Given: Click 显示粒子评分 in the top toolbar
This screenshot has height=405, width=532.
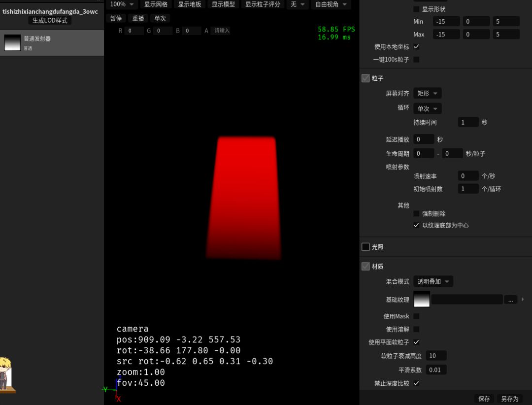Looking at the screenshot, I should [263, 4].
